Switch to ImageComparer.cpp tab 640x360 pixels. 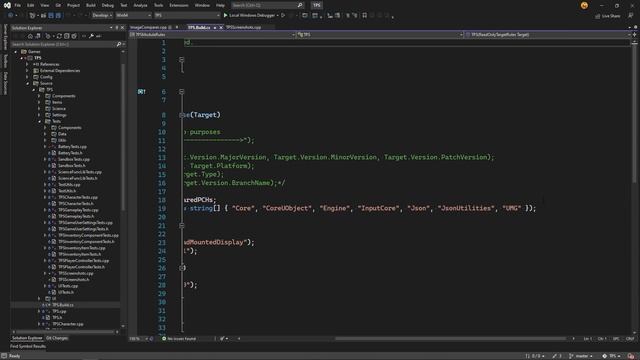coord(148,27)
